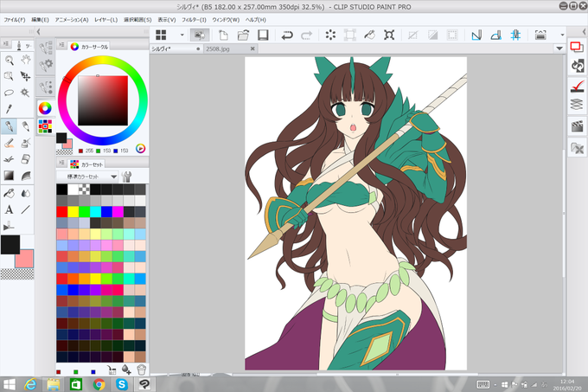Pick the pure red swatch in color set

(62, 212)
